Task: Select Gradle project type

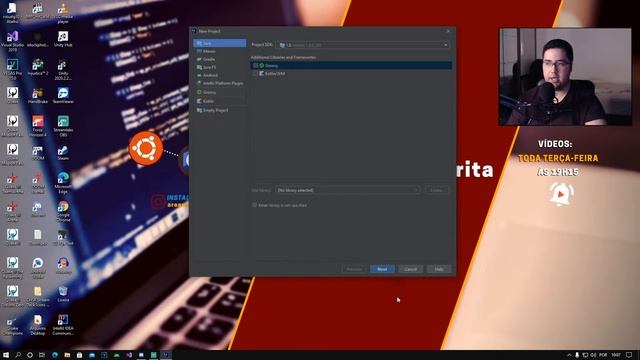Action: click(x=220, y=59)
